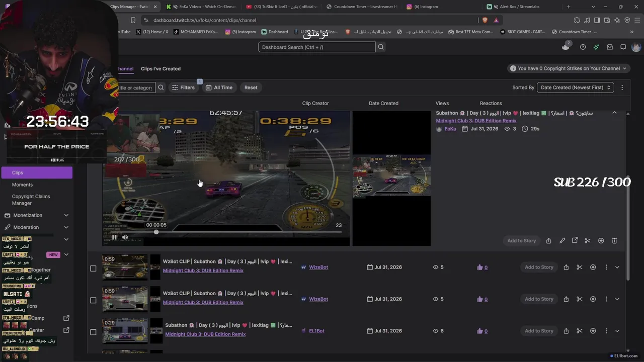Viewport: 644px width, 362px height.
Task: Expand the first WizeBot clip row chevron
Action: click(x=617, y=267)
